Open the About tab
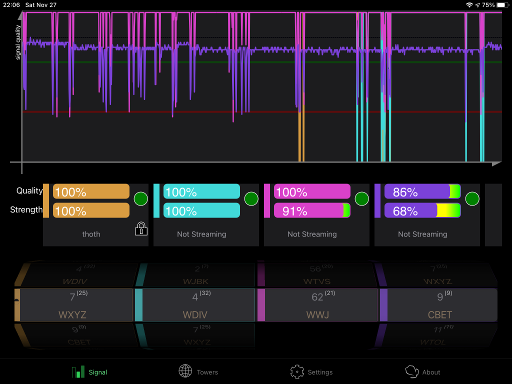Image resolution: width=512 pixels, height=384 pixels. (x=423, y=372)
